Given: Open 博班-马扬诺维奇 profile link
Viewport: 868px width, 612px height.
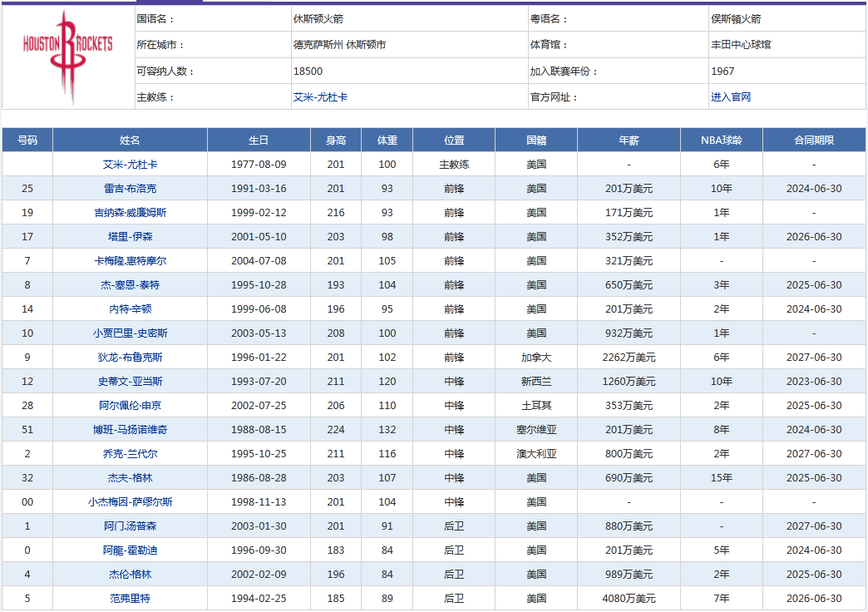Looking at the screenshot, I should pos(130,430).
